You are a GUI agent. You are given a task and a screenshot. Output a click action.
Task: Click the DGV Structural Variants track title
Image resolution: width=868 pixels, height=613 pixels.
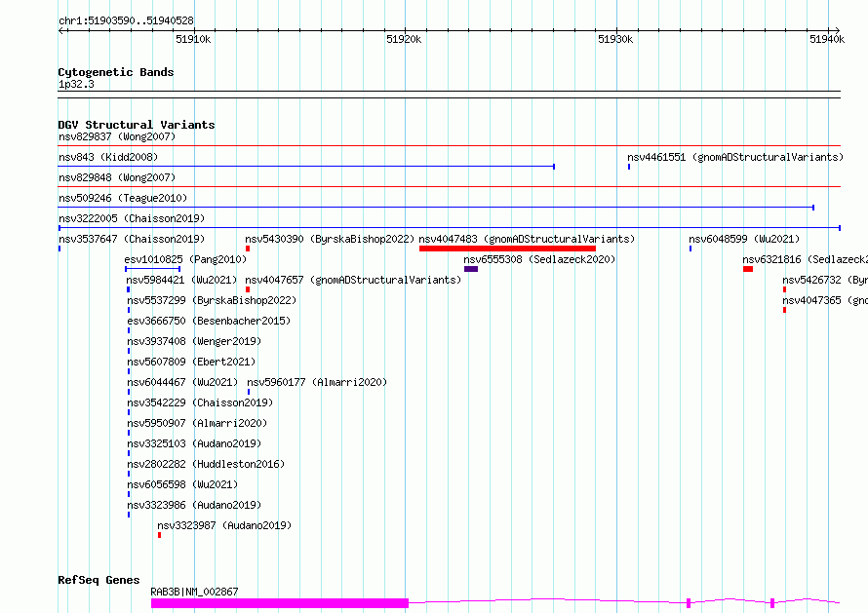tap(137, 125)
